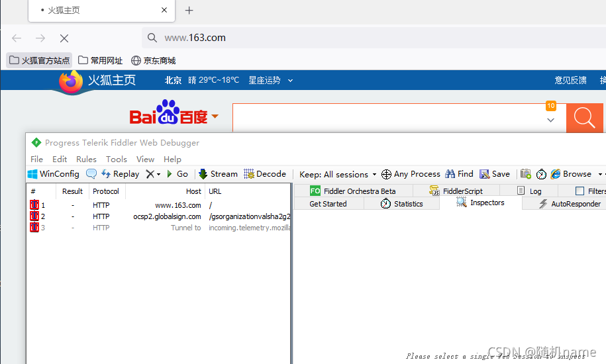Click the 意见反馈 link
Screen dimensions: 606x364
(x=570, y=80)
